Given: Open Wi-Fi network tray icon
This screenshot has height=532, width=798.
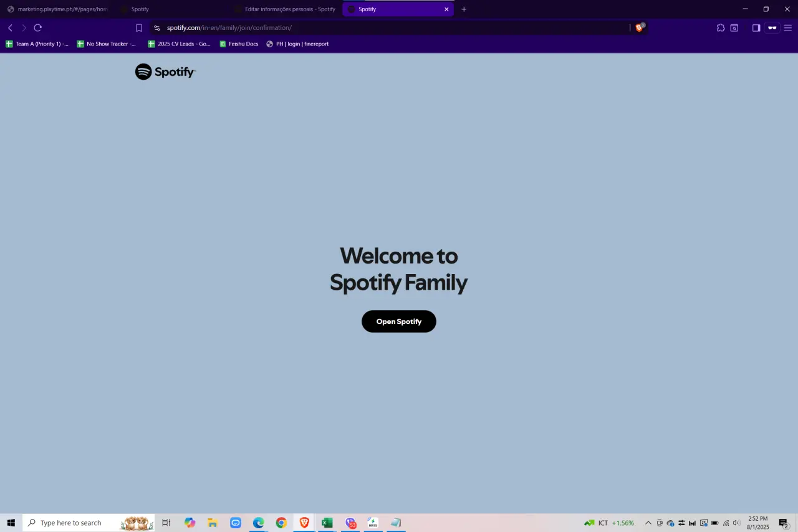Looking at the screenshot, I should (726, 523).
